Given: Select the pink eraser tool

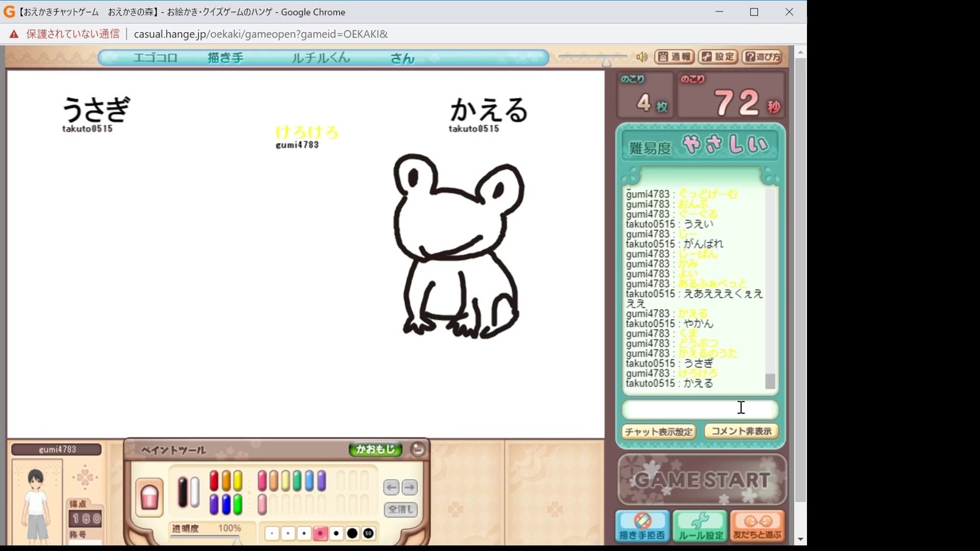Looking at the screenshot, I should [x=150, y=496].
